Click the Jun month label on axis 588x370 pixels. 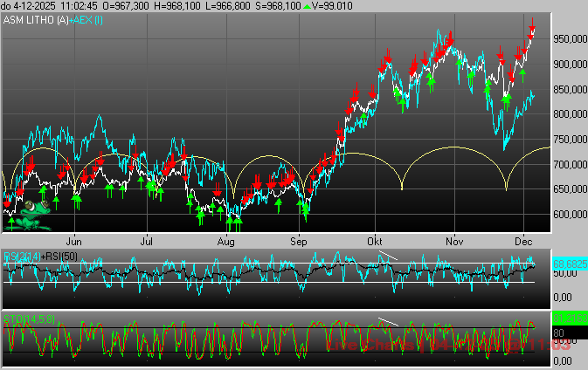(74, 242)
